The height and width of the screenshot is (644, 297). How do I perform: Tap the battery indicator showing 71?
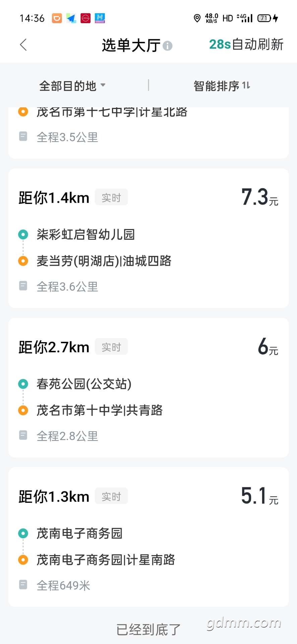click(264, 18)
